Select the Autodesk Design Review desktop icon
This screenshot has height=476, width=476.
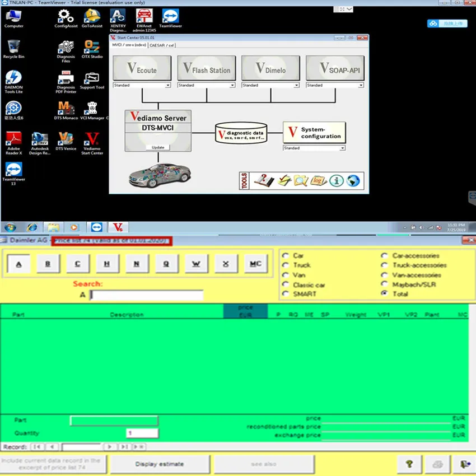click(x=40, y=143)
